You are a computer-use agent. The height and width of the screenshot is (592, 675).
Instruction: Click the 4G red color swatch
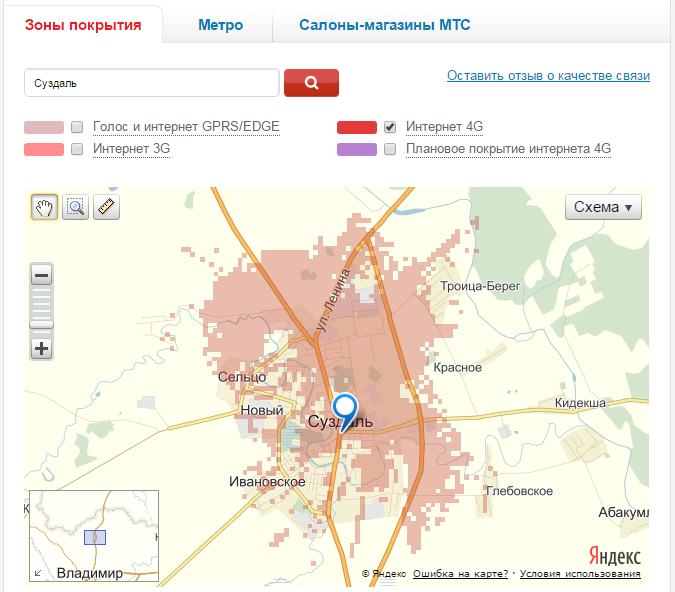coord(357,127)
